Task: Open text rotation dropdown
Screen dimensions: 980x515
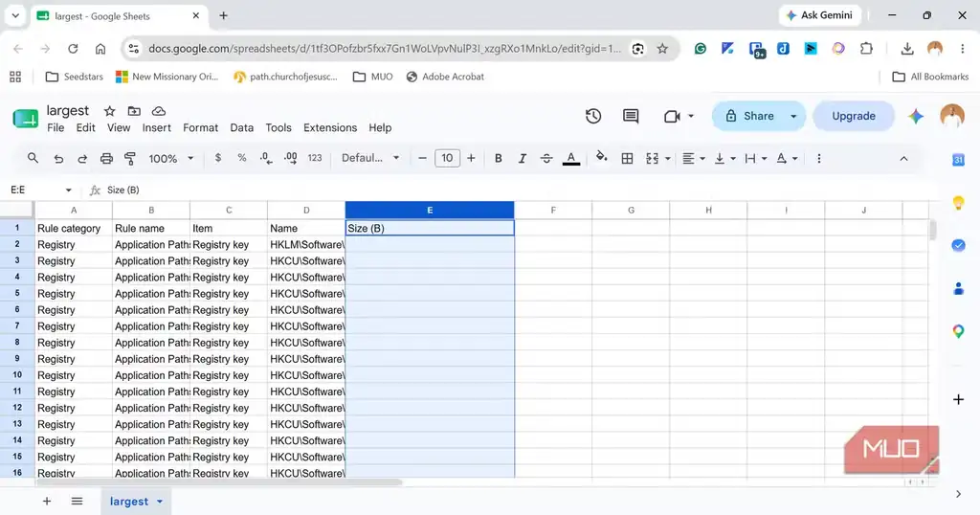Action: click(x=787, y=159)
